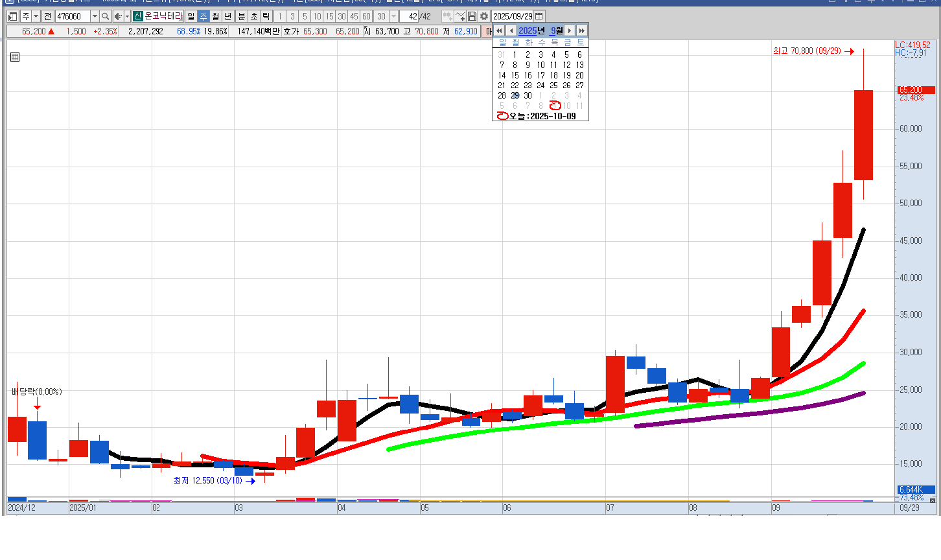Click the 9월 month selector in calendar
941x560 pixels.
(557, 30)
